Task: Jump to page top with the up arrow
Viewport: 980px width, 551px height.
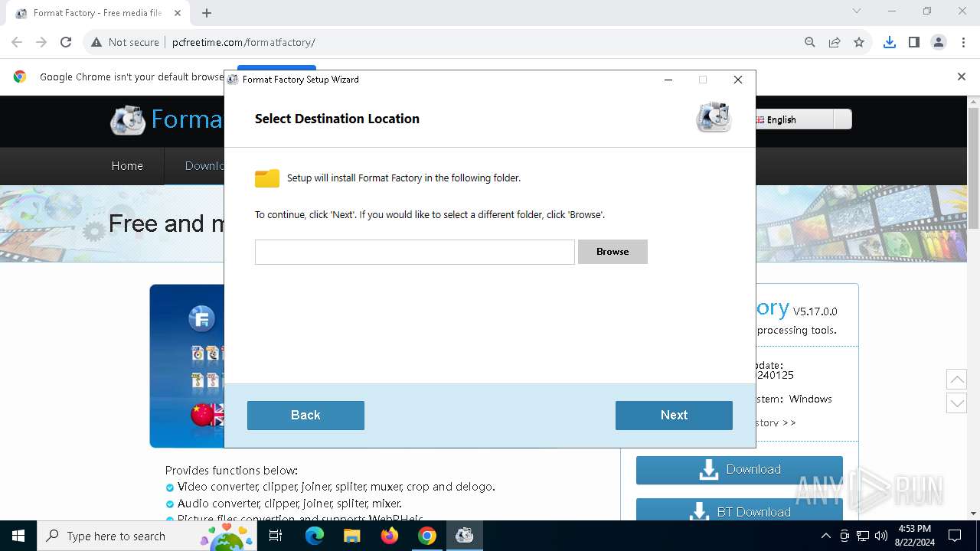Action: click(x=956, y=379)
